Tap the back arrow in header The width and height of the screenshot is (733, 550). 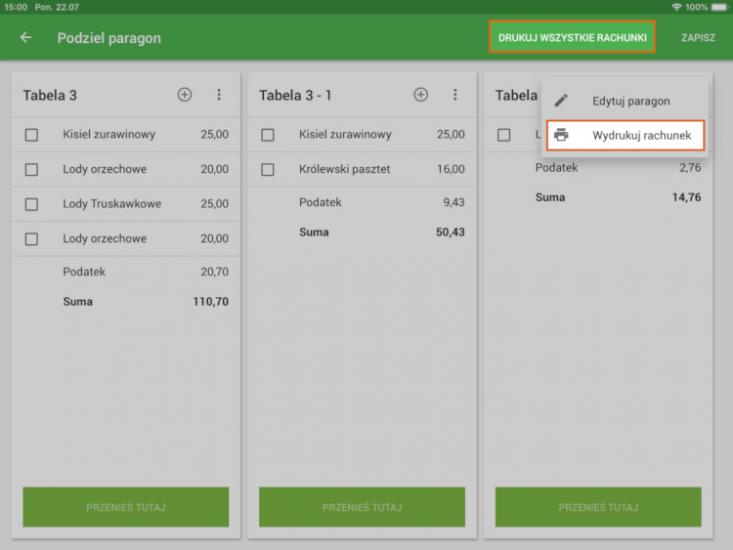(26, 39)
